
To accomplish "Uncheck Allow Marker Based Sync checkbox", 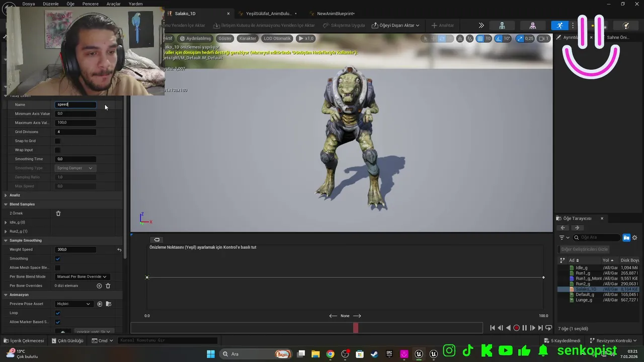I will click(57, 322).
